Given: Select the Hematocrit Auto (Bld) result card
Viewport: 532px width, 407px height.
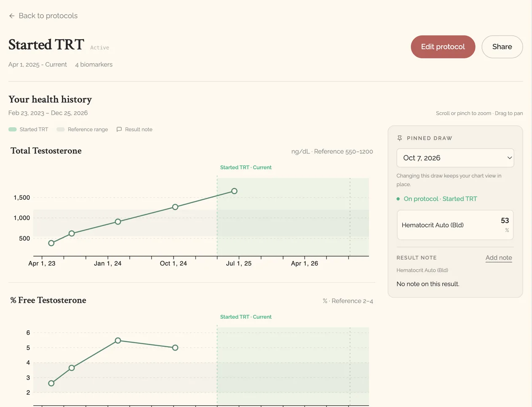Looking at the screenshot, I should pyautogui.click(x=455, y=225).
